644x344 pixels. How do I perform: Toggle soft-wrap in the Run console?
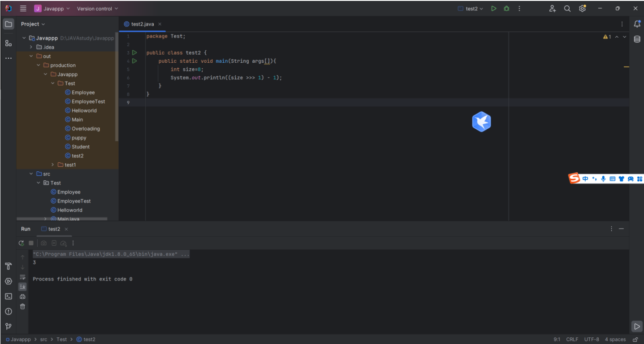[x=22, y=277]
